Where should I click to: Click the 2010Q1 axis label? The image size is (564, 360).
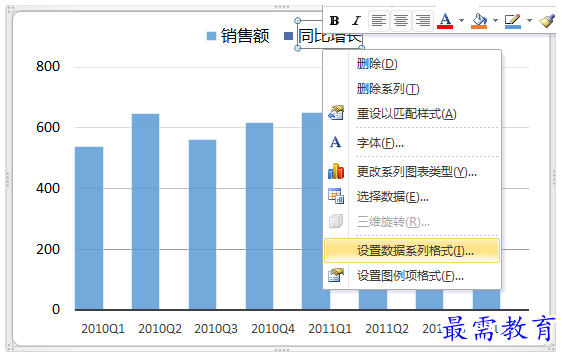pos(103,329)
